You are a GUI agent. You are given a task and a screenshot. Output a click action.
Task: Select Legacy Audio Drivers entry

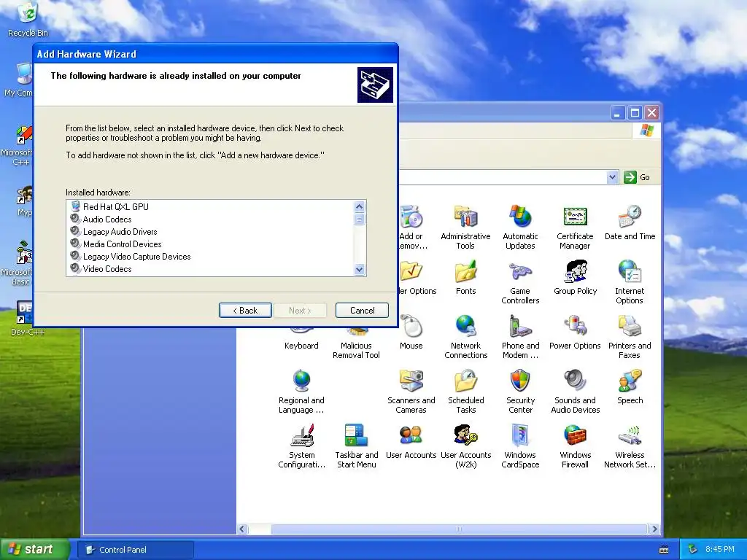tap(120, 231)
